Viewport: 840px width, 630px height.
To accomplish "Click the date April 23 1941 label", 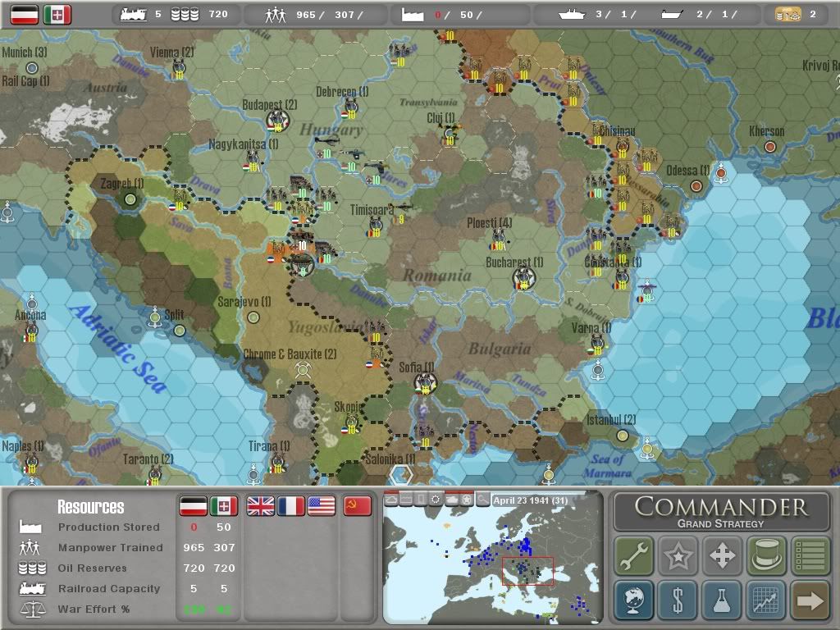I will (x=531, y=500).
